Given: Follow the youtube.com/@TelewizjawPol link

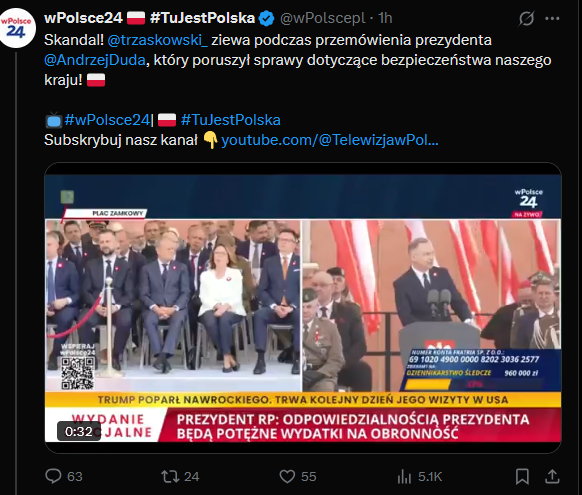Looking at the screenshot, I should [x=330, y=140].
